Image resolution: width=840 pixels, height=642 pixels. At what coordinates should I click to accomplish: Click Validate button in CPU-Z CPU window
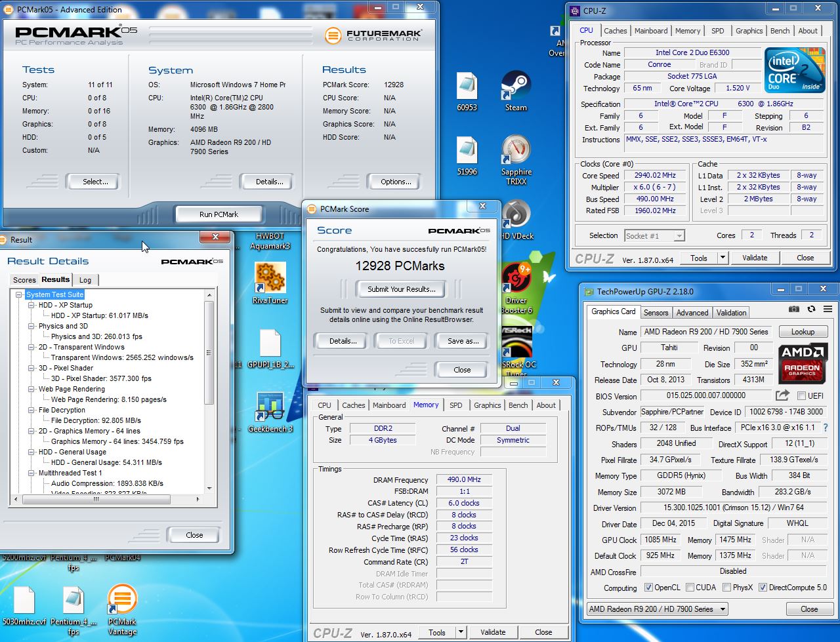click(x=755, y=258)
